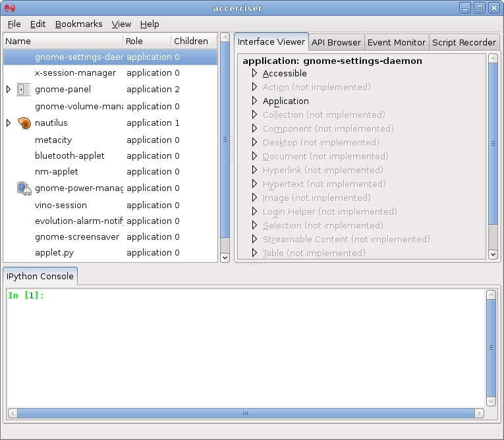Select the IPython Console tab
The image size is (504, 440).
(40, 277)
